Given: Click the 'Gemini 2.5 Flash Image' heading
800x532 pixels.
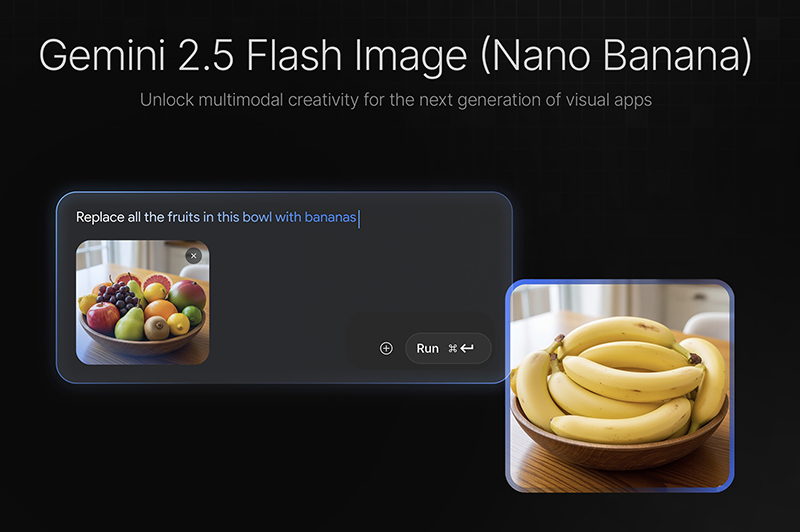Looking at the screenshot, I should 253,55.
